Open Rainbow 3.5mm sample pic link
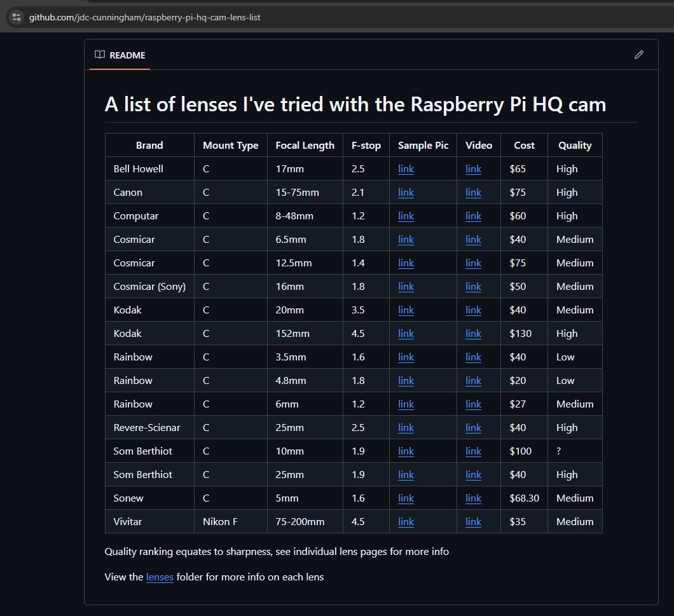This screenshot has height=616, width=674. [406, 357]
